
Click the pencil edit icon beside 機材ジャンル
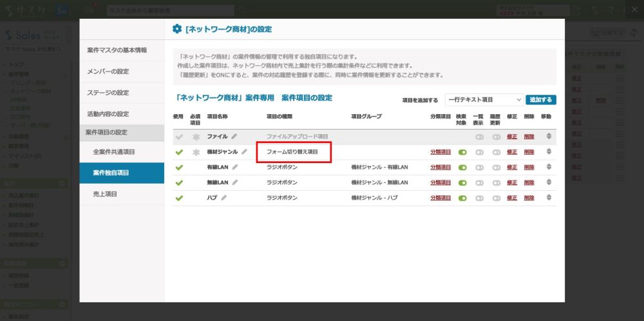pos(244,152)
